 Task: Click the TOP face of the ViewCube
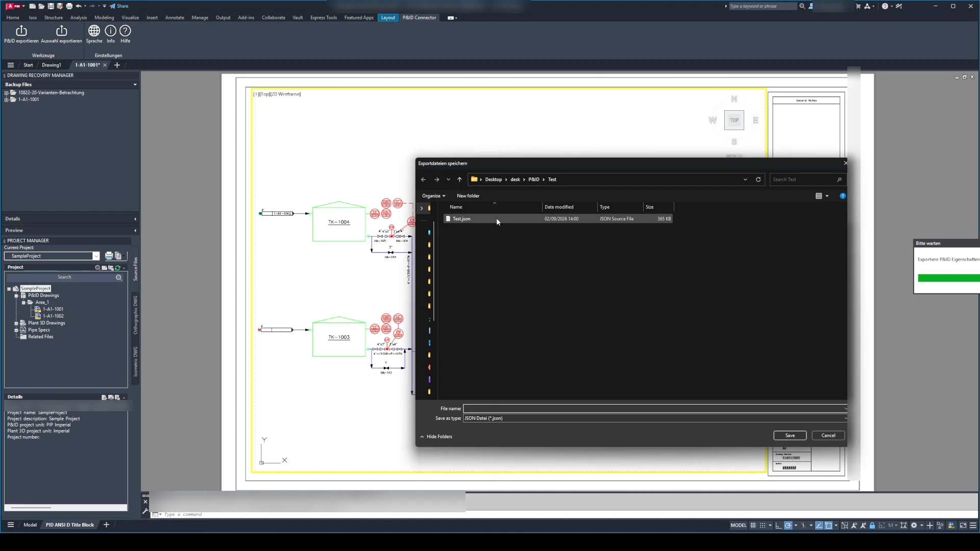pyautogui.click(x=734, y=120)
